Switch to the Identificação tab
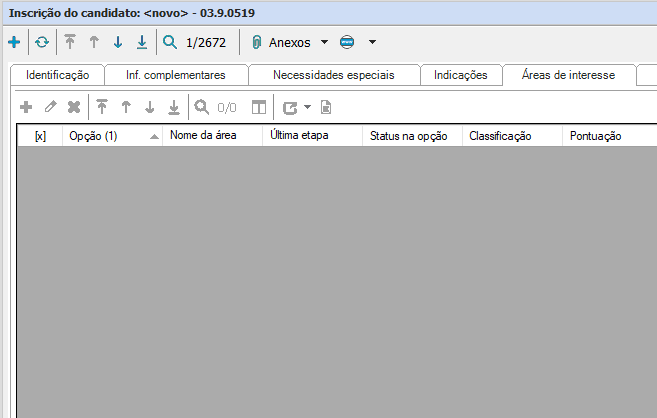This screenshot has height=418, width=657. 57,75
